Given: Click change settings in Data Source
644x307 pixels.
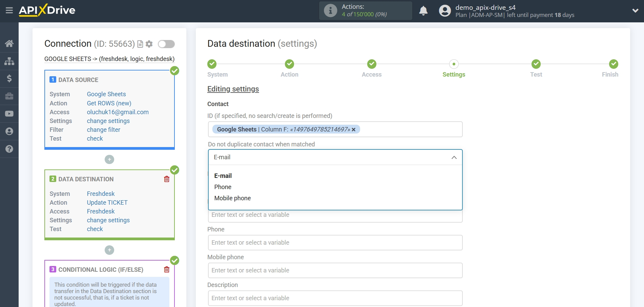Looking at the screenshot, I should point(108,121).
